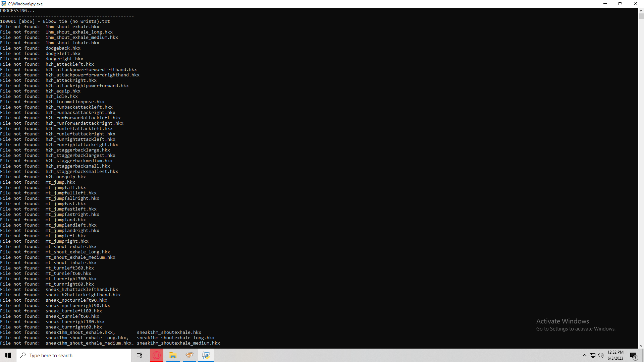Open Task View from the taskbar

[140, 355]
